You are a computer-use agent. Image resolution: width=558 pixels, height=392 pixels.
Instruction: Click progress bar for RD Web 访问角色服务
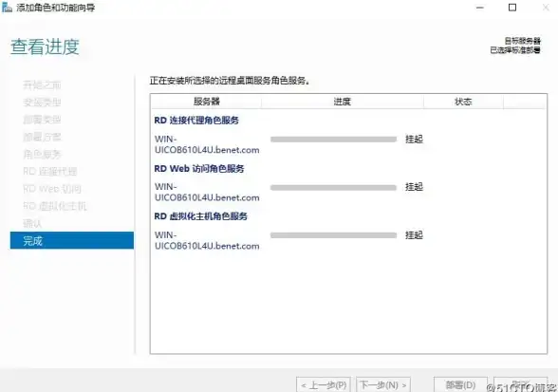click(333, 187)
